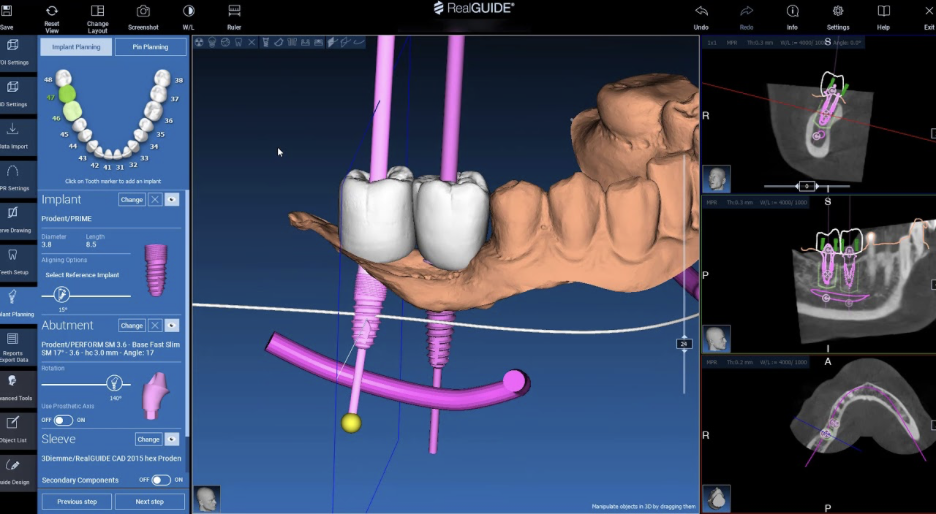This screenshot has height=514, width=936.
Task: Select the Implant Planning tab
Action: point(76,47)
